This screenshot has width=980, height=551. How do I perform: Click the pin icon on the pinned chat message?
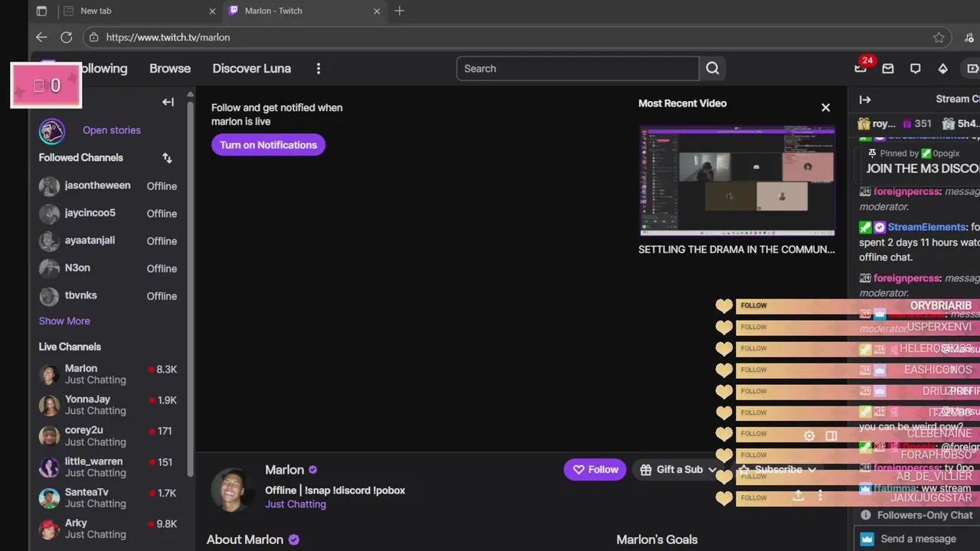click(x=871, y=153)
